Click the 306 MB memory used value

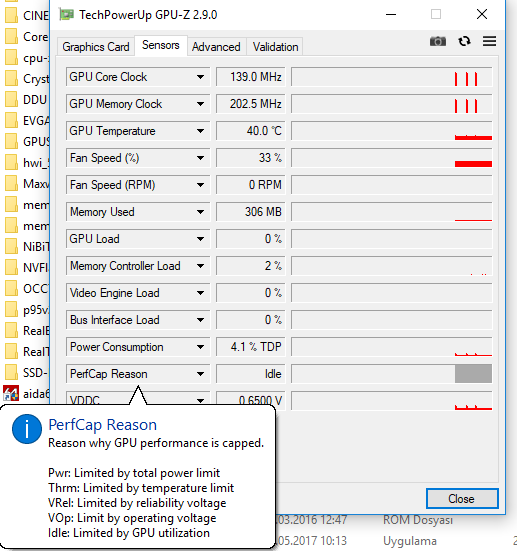click(251, 212)
